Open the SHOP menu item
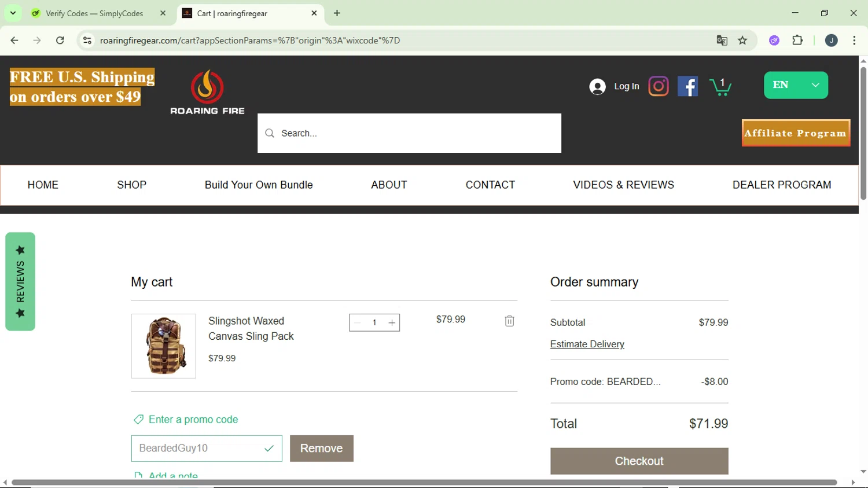The image size is (868, 488). [132, 185]
